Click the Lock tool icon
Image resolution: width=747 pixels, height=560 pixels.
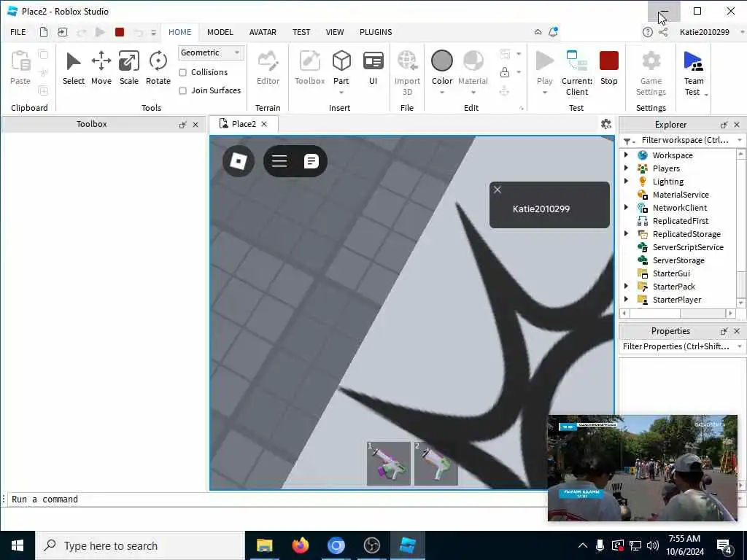point(505,72)
